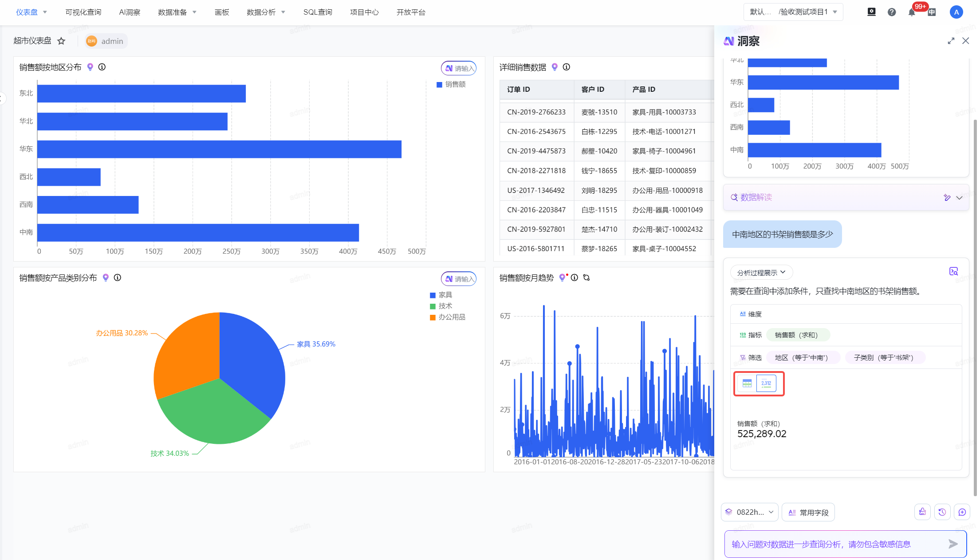Click the admin owner tag
The image size is (980, 560).
(x=106, y=41)
